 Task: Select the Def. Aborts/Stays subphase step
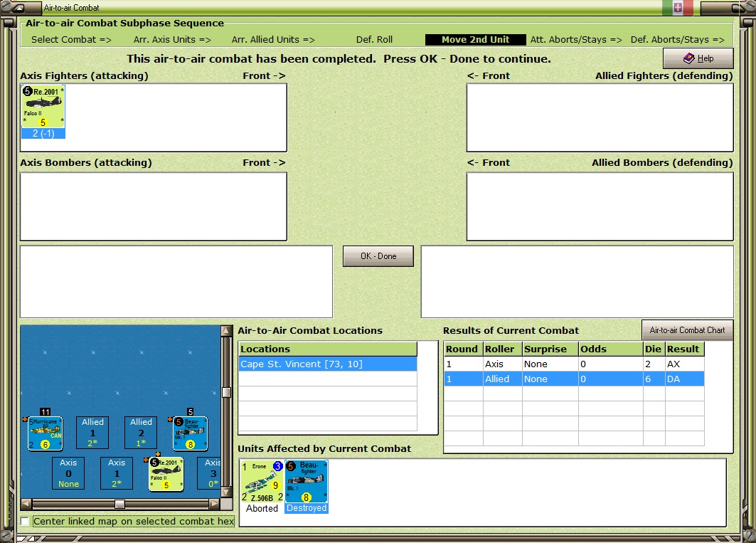[677, 40]
